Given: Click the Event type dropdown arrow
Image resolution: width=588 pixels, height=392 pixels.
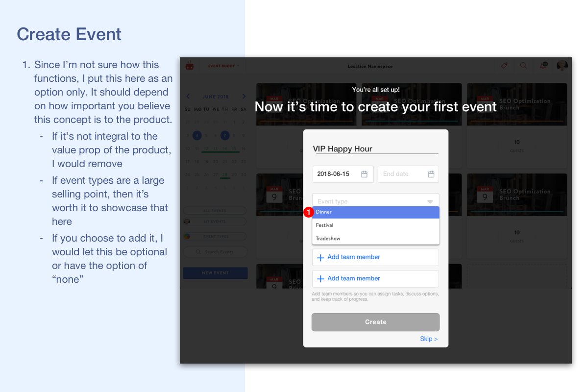Looking at the screenshot, I should [x=430, y=201].
